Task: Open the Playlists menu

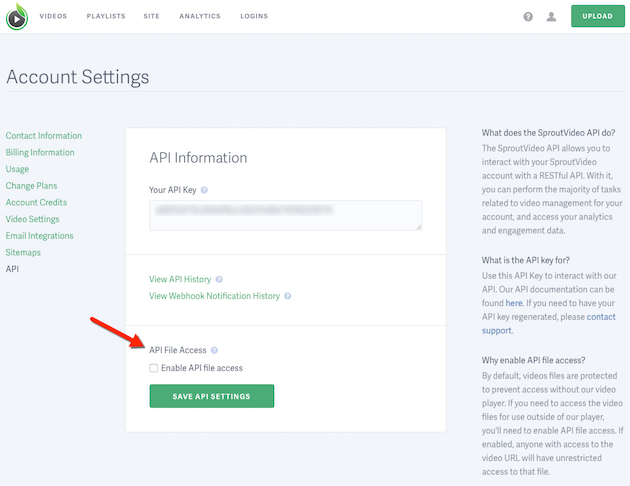Action: [106, 16]
